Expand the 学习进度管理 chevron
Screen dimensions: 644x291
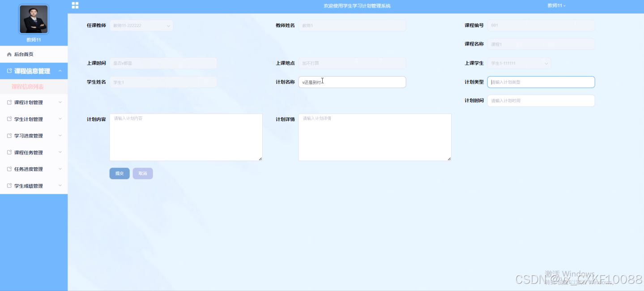pyautogui.click(x=60, y=136)
